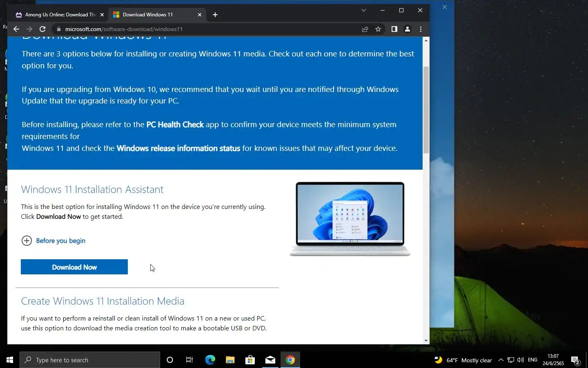Viewport: 588px width, 368px height.
Task: Share this page from the address bar
Action: coord(365,29)
